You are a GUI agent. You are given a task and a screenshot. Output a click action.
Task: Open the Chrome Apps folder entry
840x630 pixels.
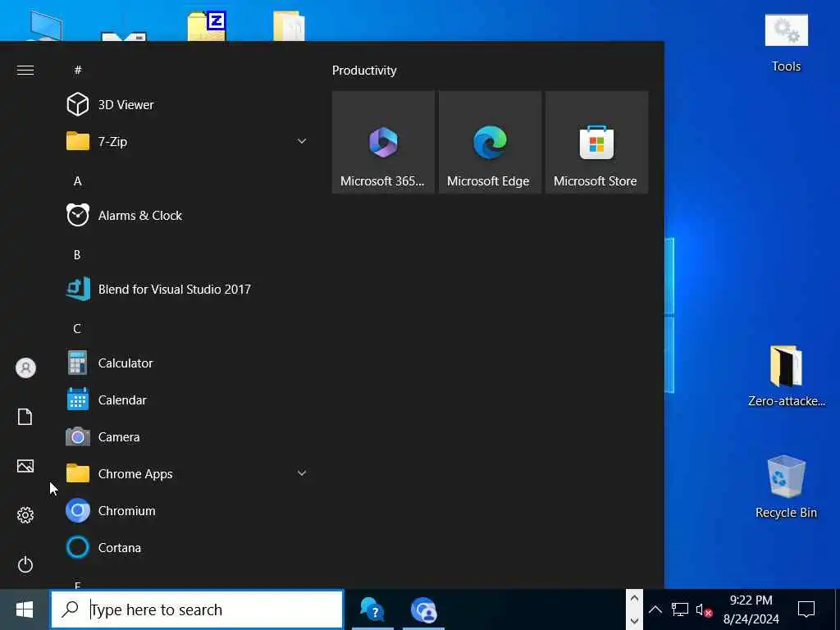click(x=186, y=474)
